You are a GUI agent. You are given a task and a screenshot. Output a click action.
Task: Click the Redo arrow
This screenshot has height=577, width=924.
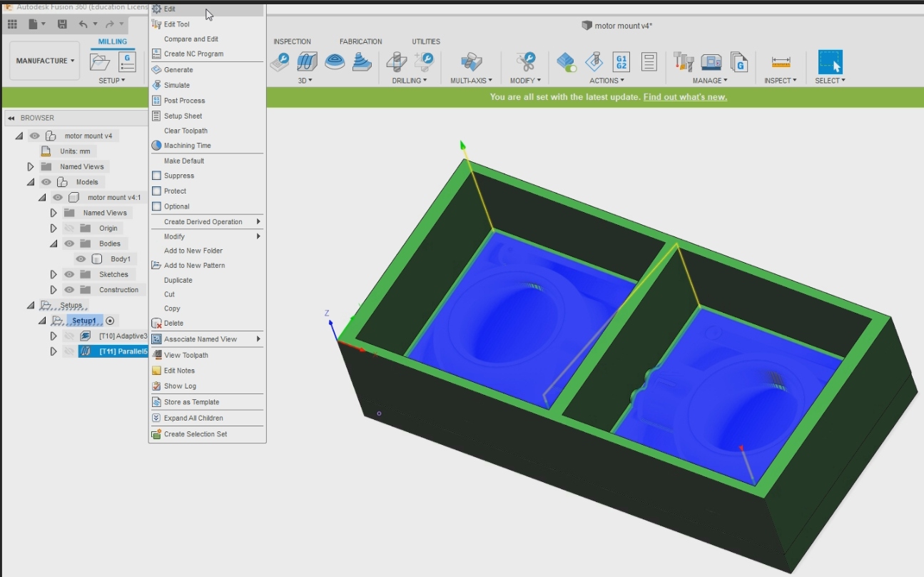pyautogui.click(x=109, y=24)
